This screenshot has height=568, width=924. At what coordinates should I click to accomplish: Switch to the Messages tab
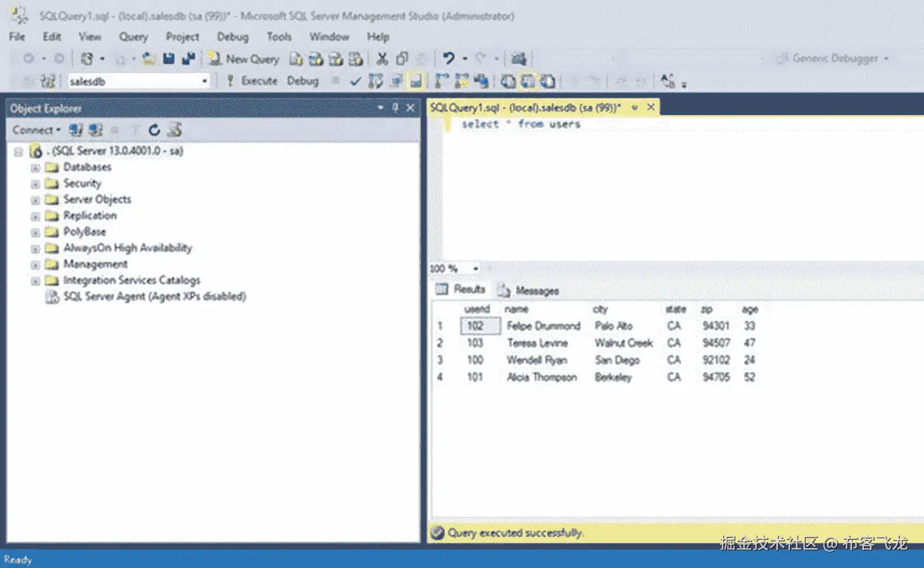tap(529, 291)
